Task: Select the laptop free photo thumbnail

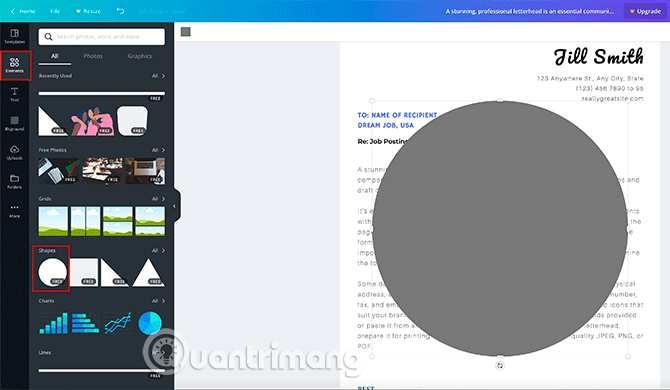Action: [145, 171]
